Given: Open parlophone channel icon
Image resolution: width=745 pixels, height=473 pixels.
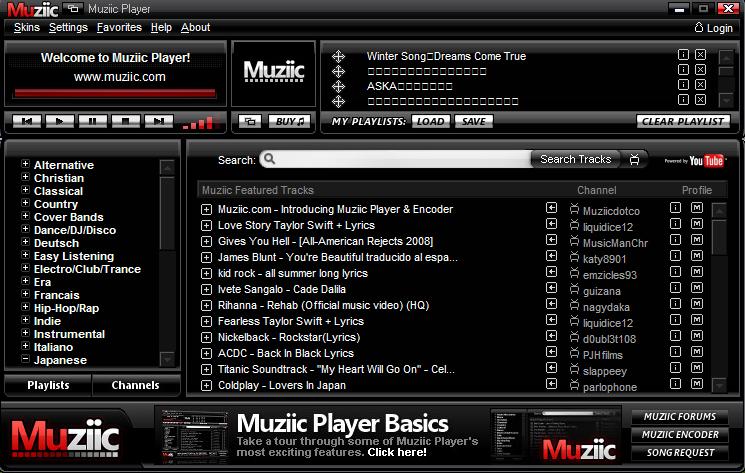Looking at the screenshot, I should pyautogui.click(x=574, y=385).
